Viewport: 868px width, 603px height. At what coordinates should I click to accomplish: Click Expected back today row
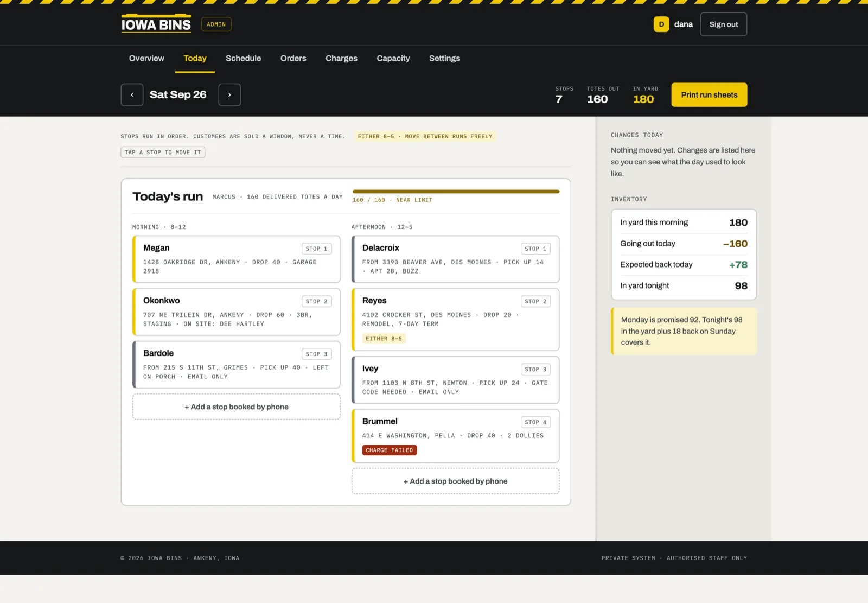pyautogui.click(x=684, y=265)
